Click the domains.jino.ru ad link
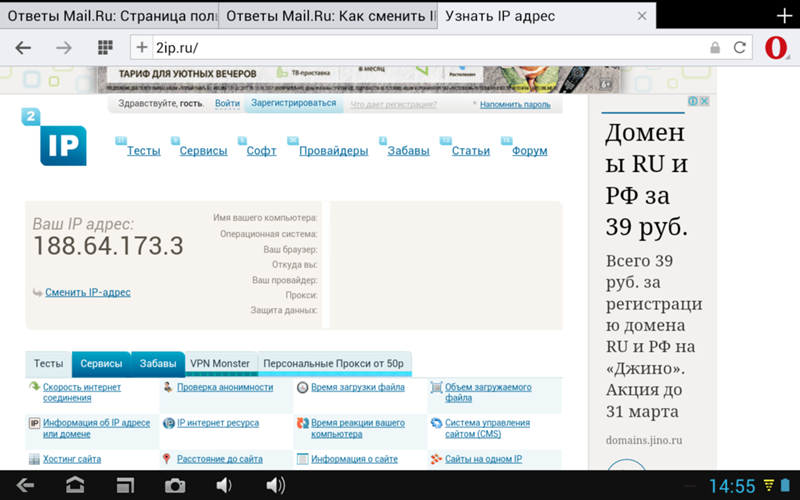The height and width of the screenshot is (500, 800). tap(644, 440)
